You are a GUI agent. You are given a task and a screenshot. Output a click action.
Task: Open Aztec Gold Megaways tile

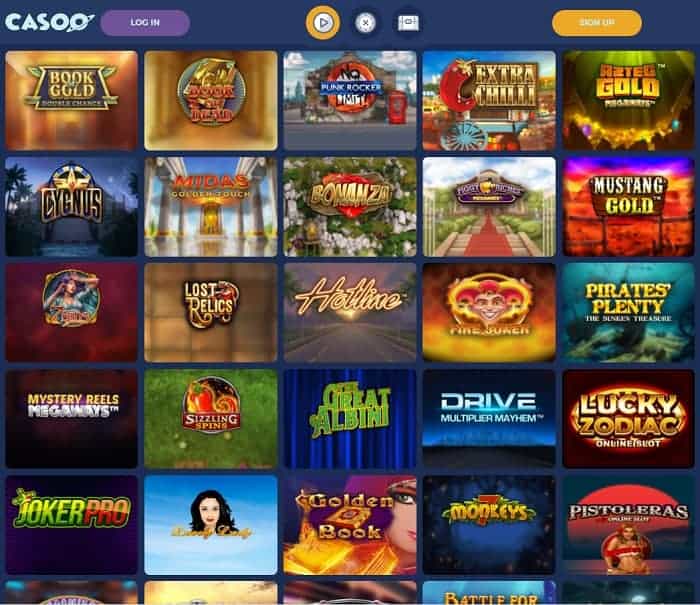[x=629, y=100]
